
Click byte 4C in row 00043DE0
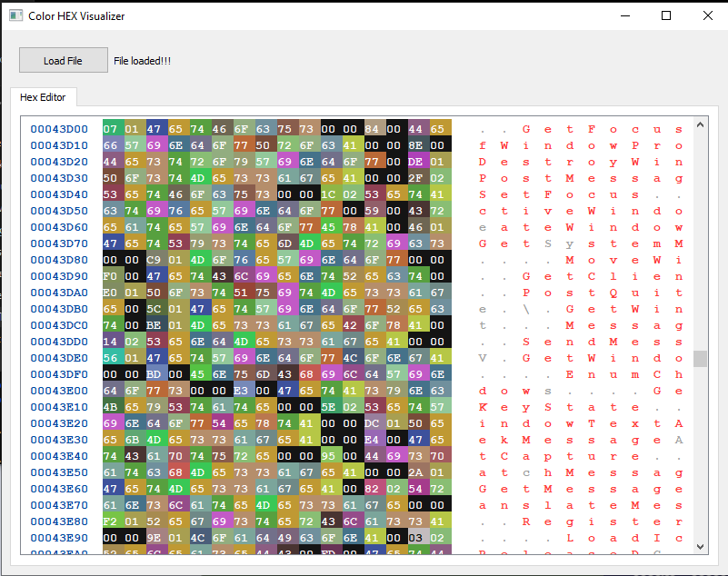(354, 358)
